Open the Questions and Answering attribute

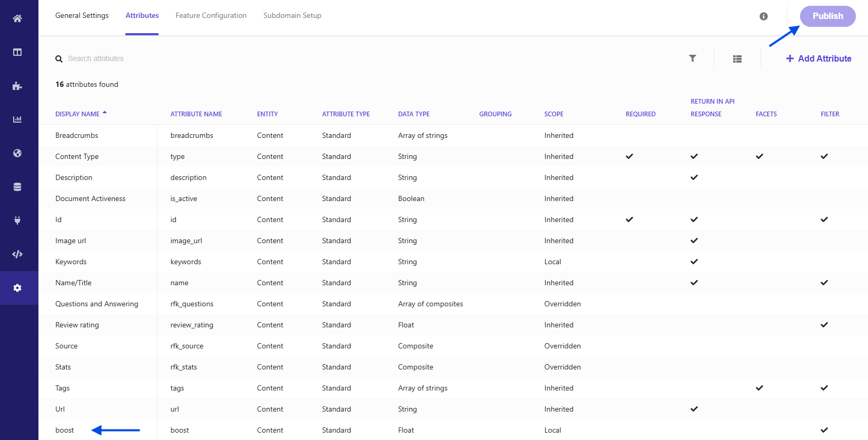[97, 304]
